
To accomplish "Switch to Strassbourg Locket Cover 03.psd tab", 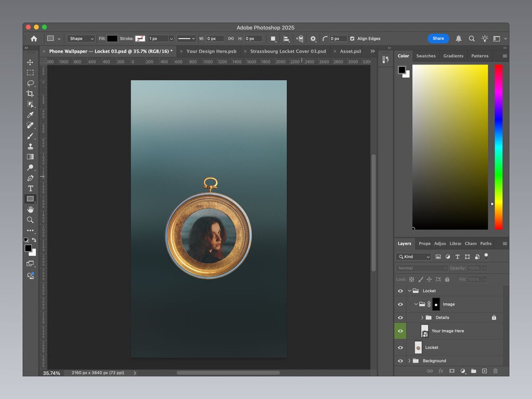I will tap(288, 51).
